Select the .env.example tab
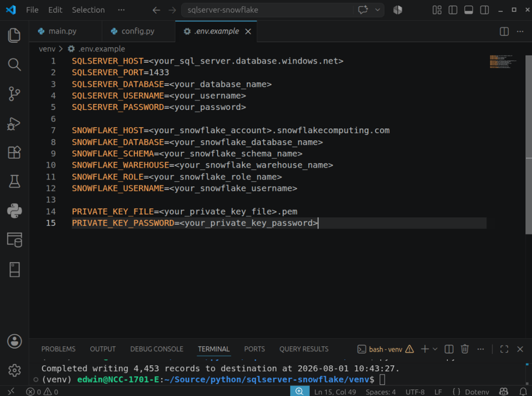This screenshot has height=396, width=532. tap(216, 31)
